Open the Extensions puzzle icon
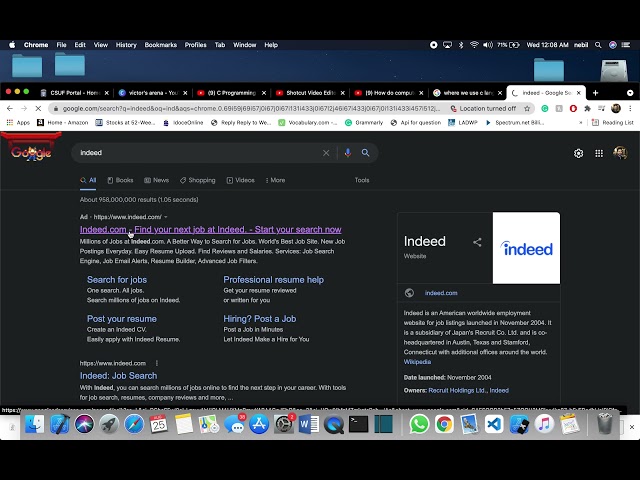The image size is (640, 480). tap(587, 109)
